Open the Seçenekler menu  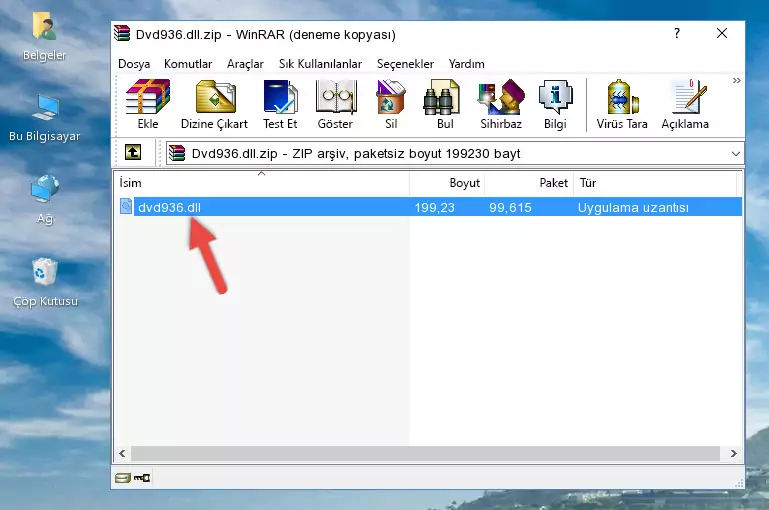pyautogui.click(x=405, y=64)
